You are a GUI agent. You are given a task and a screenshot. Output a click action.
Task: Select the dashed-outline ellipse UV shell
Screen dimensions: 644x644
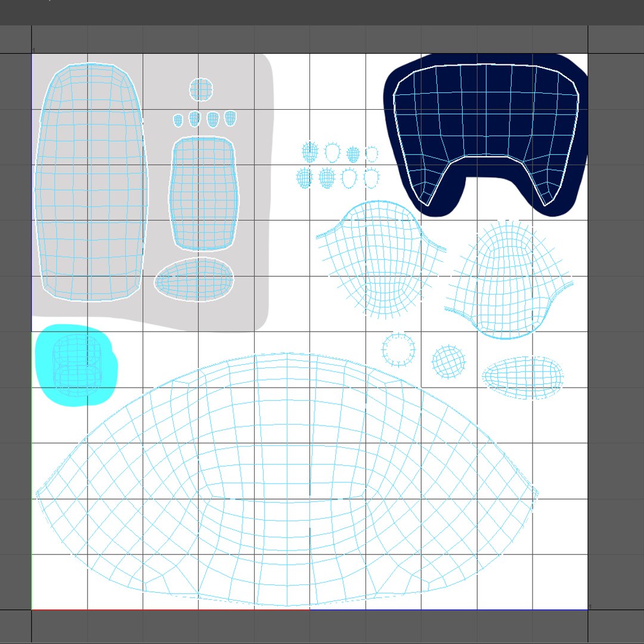522,377
